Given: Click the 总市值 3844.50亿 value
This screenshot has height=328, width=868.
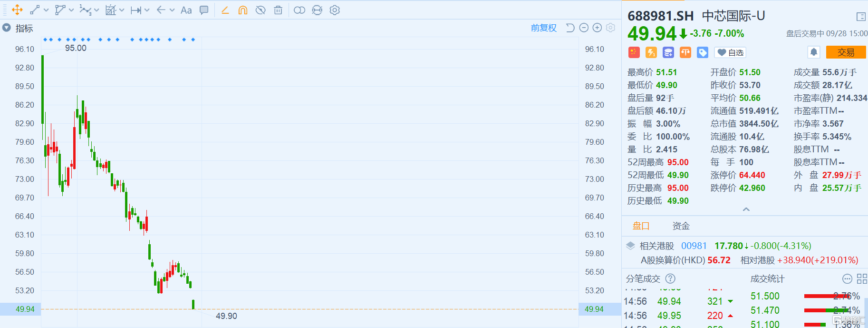Looking at the screenshot, I should (759, 124).
